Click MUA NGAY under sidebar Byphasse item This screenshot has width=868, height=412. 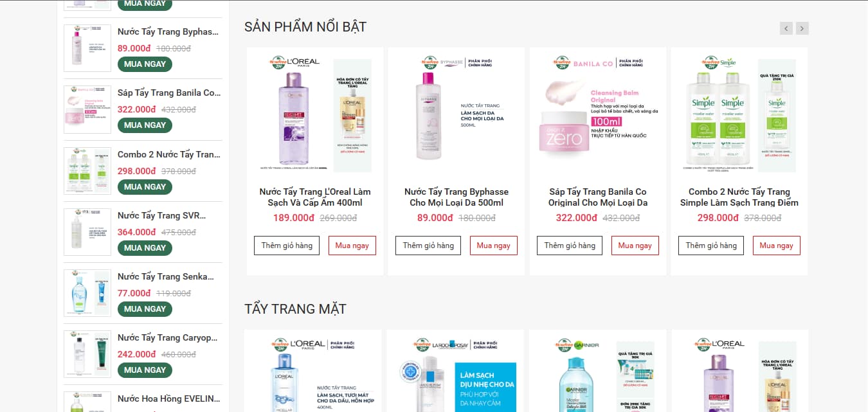[x=145, y=64]
